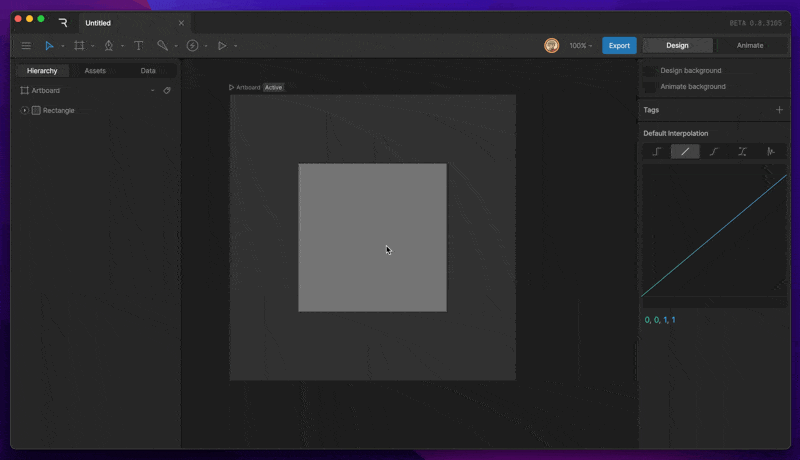Add a new tag with plus icon
Viewport: 800px width, 460px height.
(779, 110)
